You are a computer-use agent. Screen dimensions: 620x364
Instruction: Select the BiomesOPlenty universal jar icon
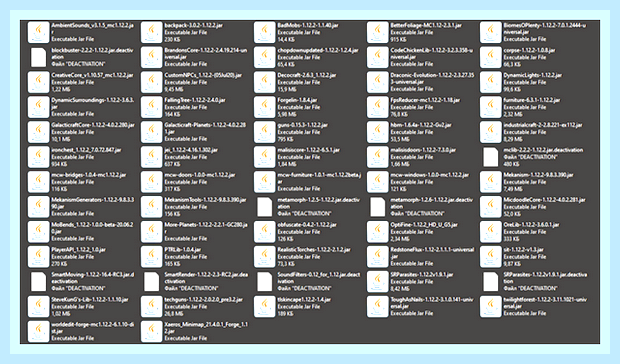491,32
